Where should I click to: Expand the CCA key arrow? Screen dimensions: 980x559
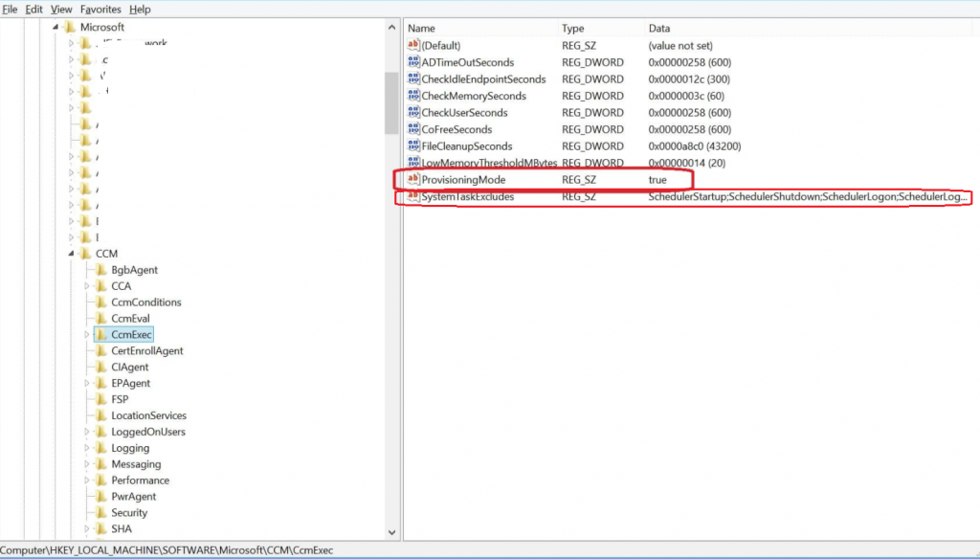click(x=87, y=286)
